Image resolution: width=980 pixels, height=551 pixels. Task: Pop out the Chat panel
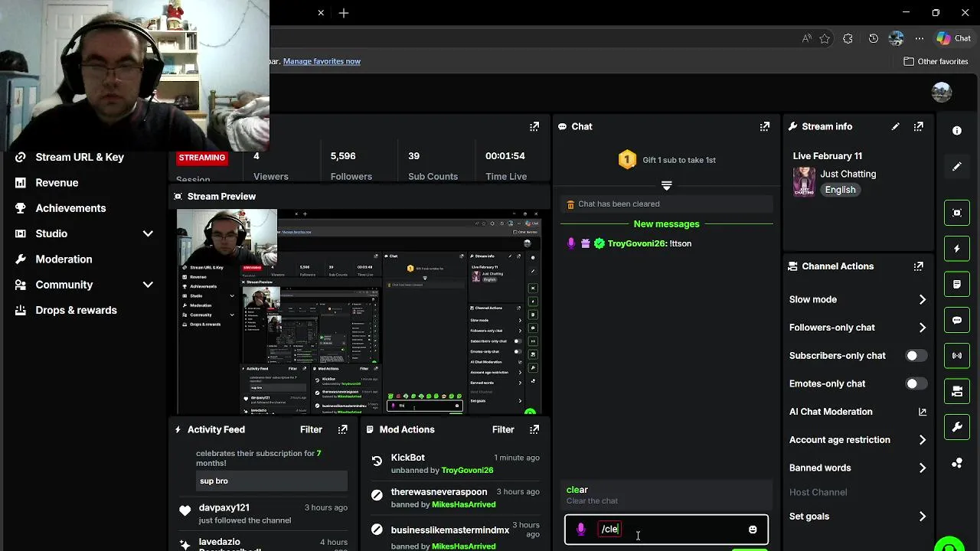[764, 126]
